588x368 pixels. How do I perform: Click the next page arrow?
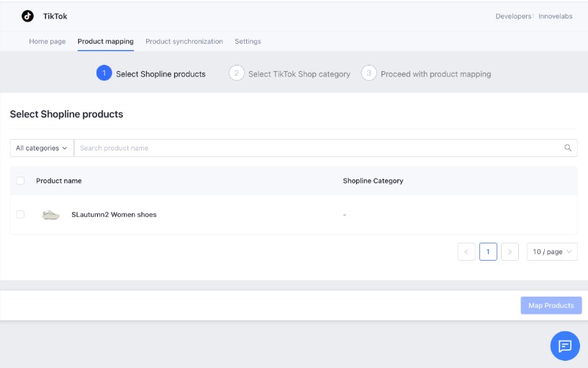point(510,251)
